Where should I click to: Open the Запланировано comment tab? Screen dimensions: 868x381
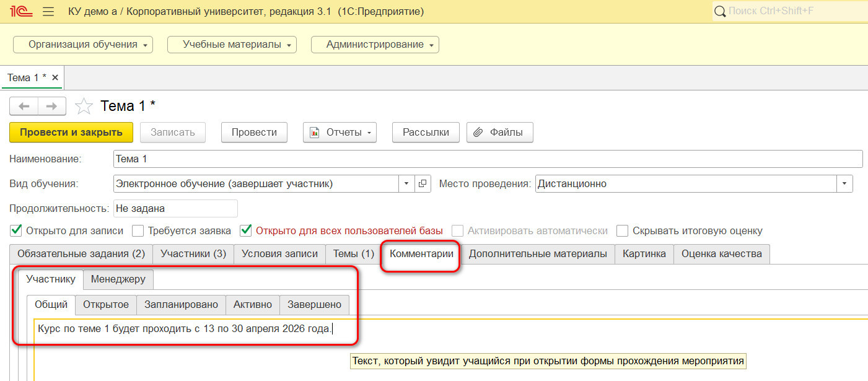pyautogui.click(x=181, y=304)
